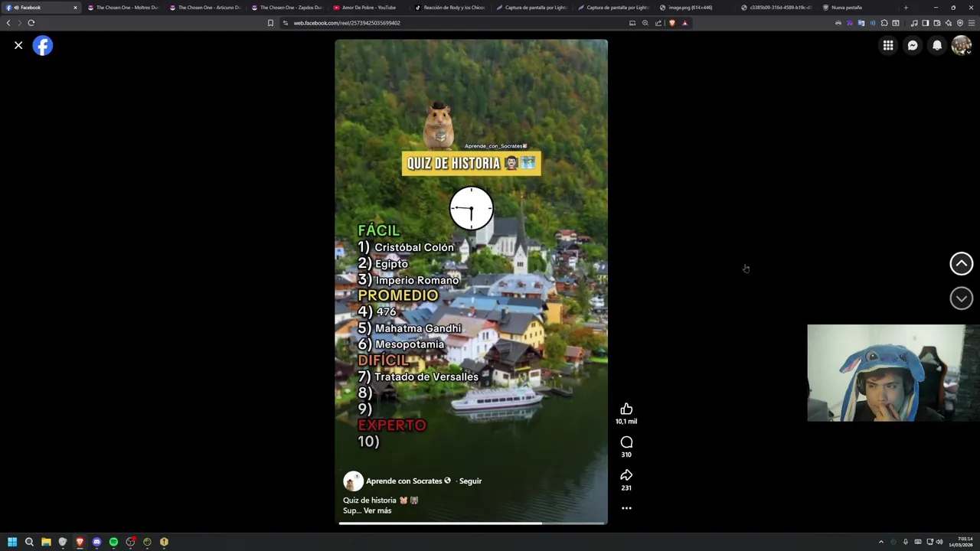Go to Facebook home via the logo
The image size is (980, 551).
point(43,45)
